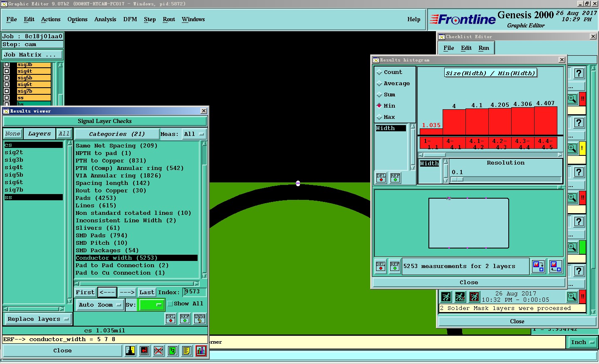Open the Windows menu
Viewport: 599px width, 364px height.
coord(193,20)
